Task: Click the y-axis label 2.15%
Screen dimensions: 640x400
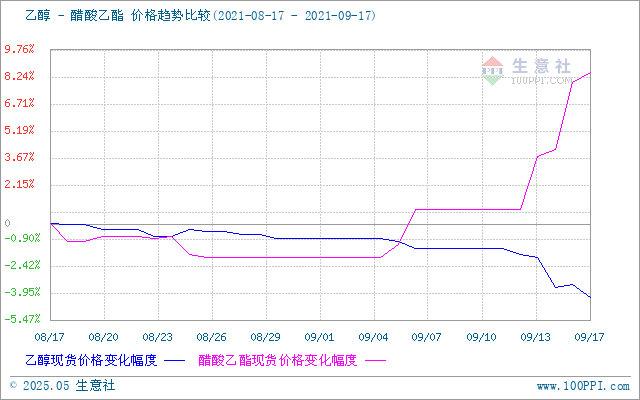Action: click(19, 184)
